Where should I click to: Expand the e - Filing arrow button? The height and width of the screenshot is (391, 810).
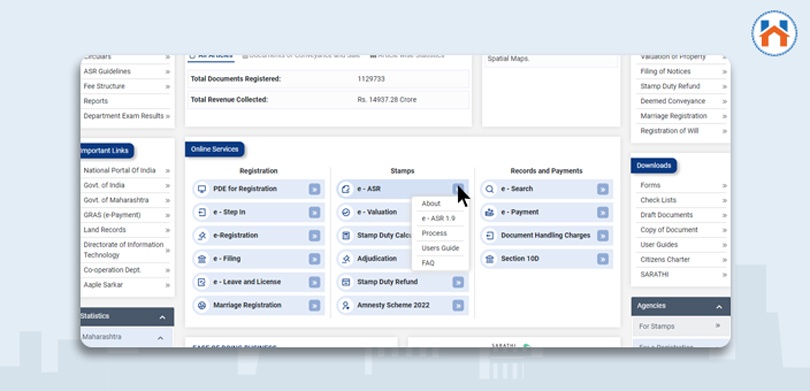coord(314,259)
